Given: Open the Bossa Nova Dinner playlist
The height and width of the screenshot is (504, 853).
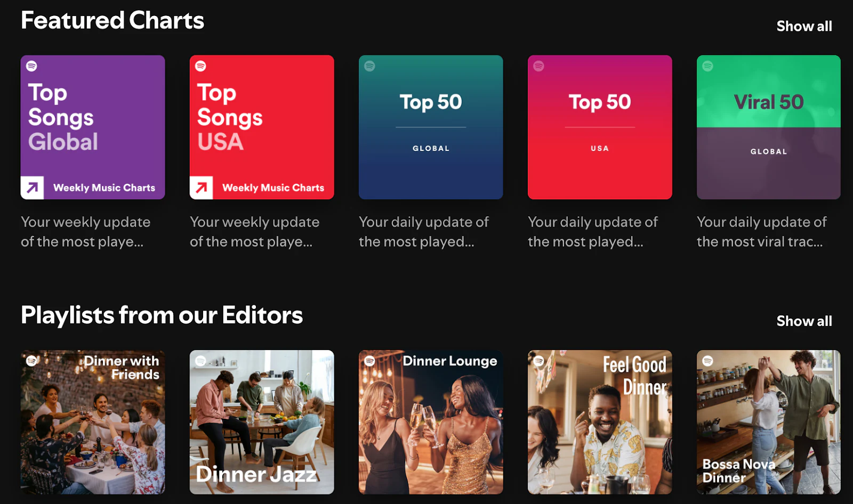Looking at the screenshot, I should point(769,422).
